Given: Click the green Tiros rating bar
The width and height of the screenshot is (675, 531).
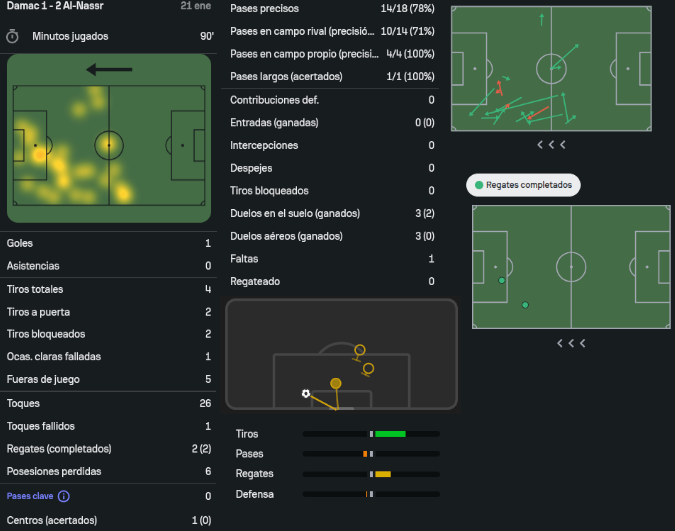Looking at the screenshot, I should 389,434.
